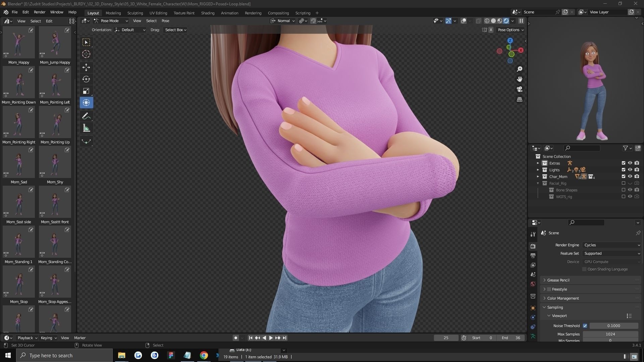Open the View Layer properties tab
This screenshot has width=644, height=362.
point(533,265)
